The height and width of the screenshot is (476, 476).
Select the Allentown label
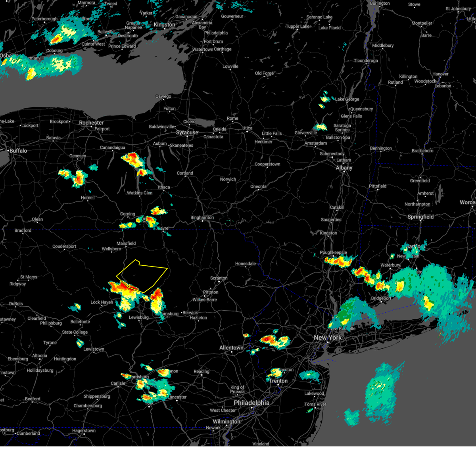232,348
